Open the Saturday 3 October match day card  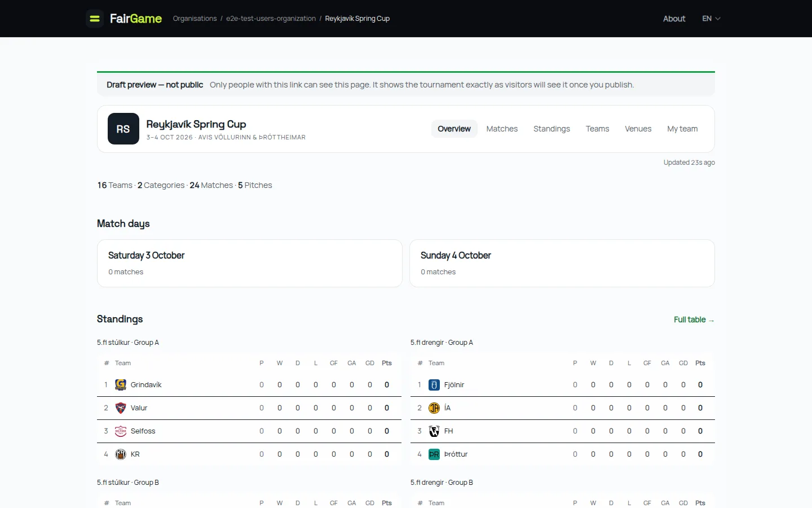pyautogui.click(x=250, y=264)
